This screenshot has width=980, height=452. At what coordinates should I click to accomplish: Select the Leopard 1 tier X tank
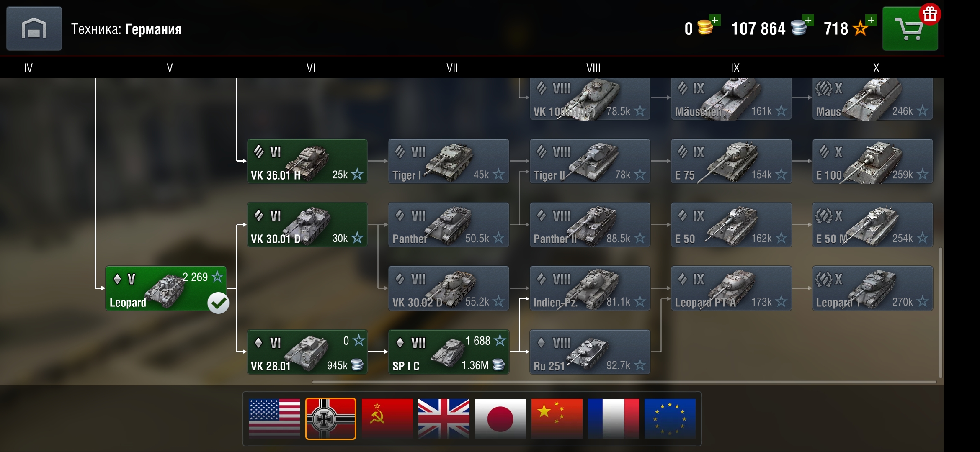[x=873, y=288]
